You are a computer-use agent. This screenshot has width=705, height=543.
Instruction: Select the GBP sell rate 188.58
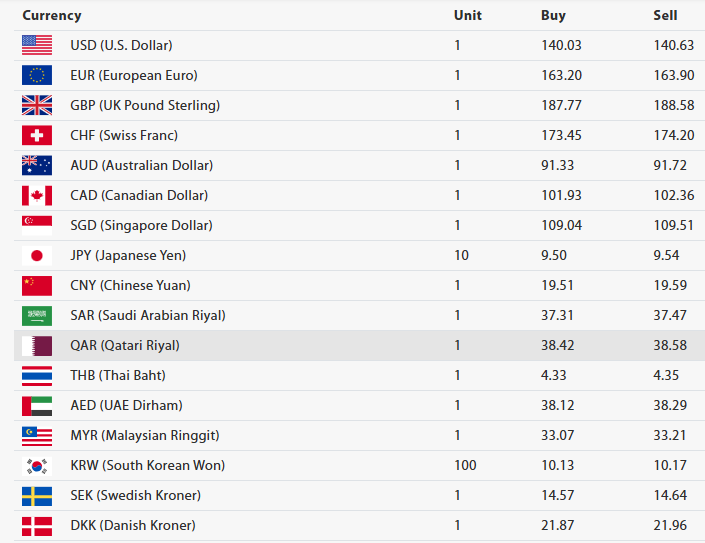click(x=673, y=105)
